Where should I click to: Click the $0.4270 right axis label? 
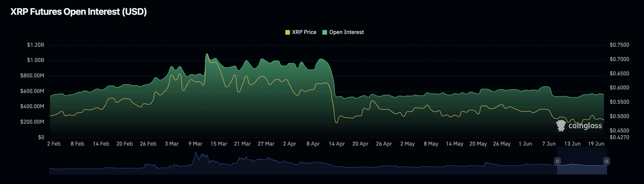click(x=619, y=137)
